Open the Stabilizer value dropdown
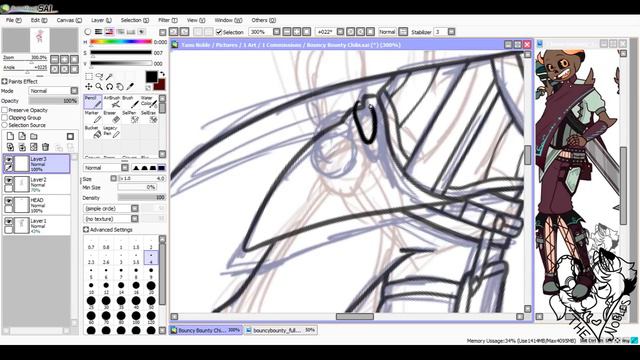 point(451,32)
